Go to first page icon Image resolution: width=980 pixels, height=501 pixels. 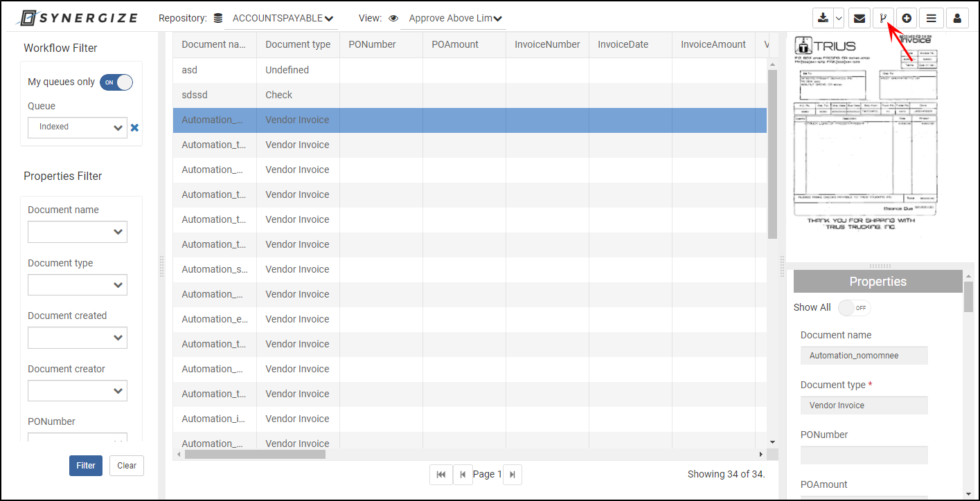[440, 474]
